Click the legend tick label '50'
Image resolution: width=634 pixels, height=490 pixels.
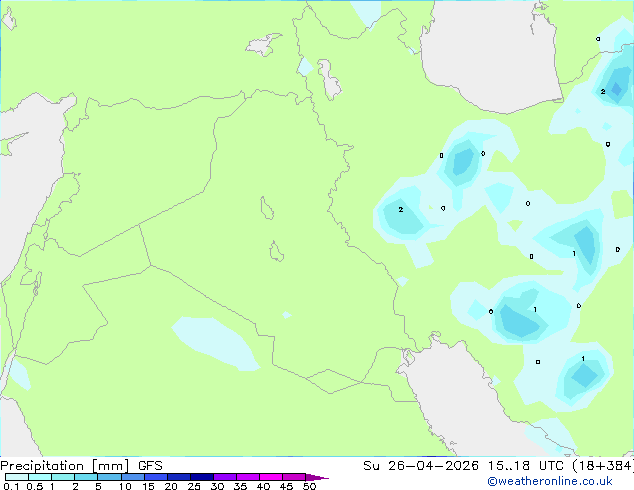309,486
